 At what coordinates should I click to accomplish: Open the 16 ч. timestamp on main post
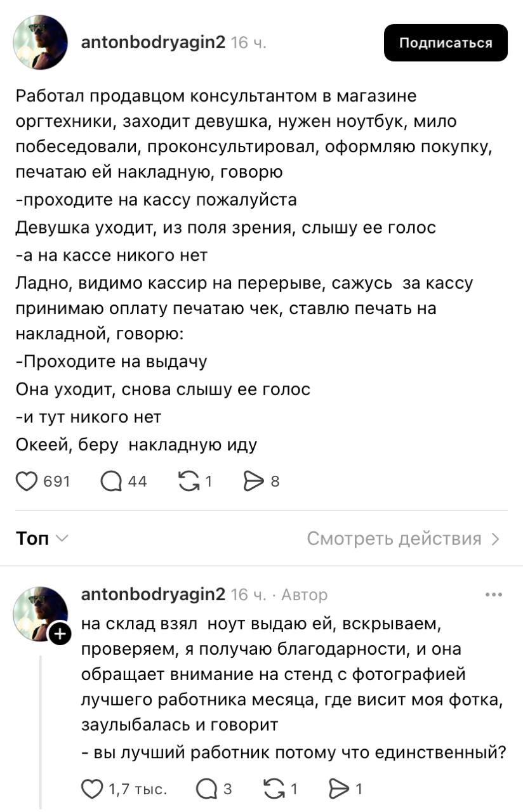pos(249,43)
